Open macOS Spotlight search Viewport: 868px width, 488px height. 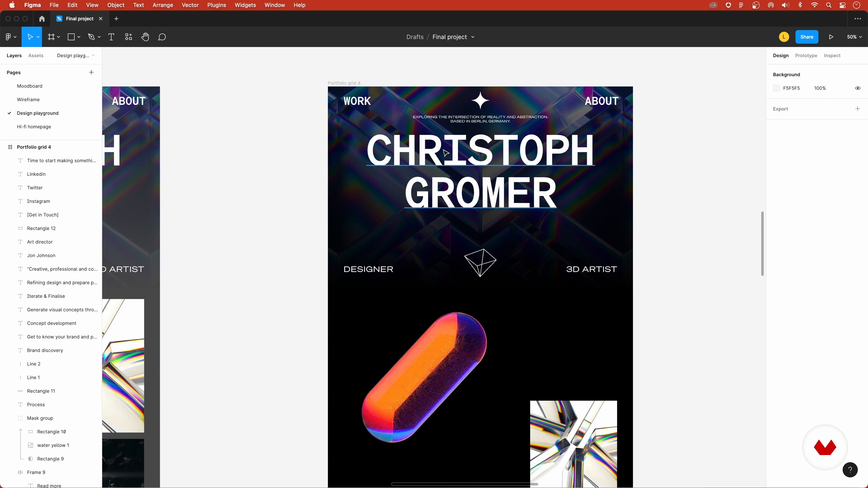[x=829, y=5]
